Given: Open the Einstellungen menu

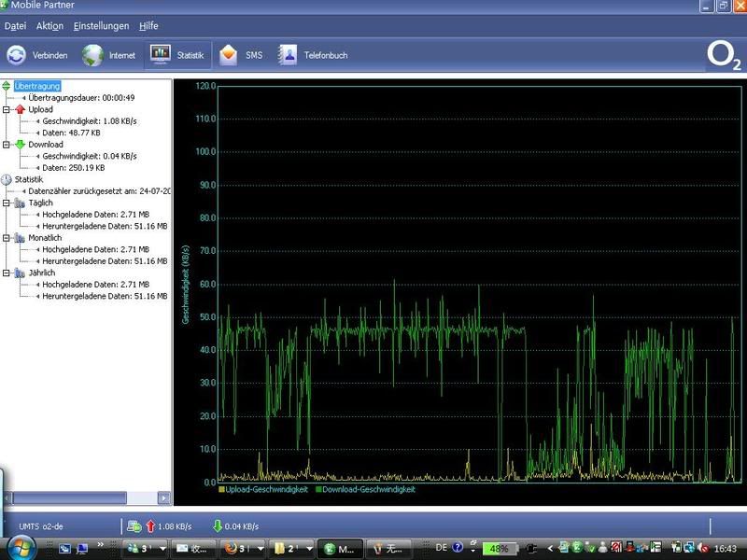Looking at the screenshot, I should [x=101, y=26].
